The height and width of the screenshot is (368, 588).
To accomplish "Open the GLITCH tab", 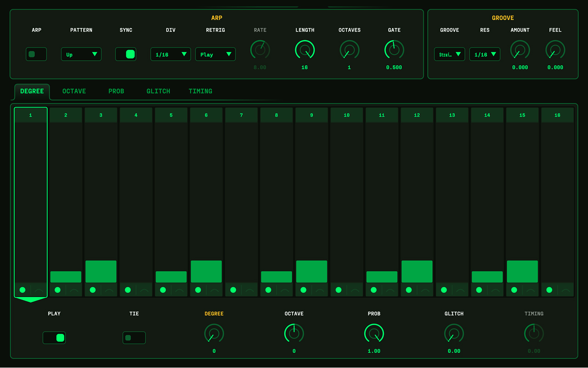I will [x=158, y=91].
